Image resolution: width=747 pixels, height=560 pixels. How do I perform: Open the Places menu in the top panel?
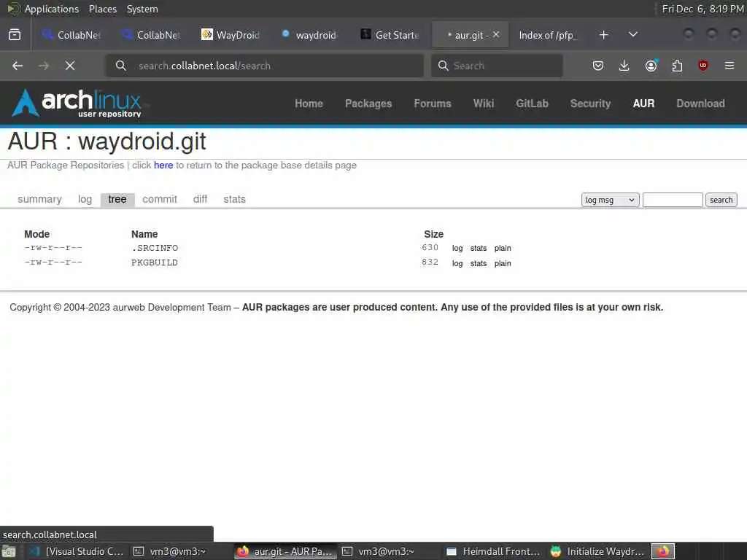(102, 9)
